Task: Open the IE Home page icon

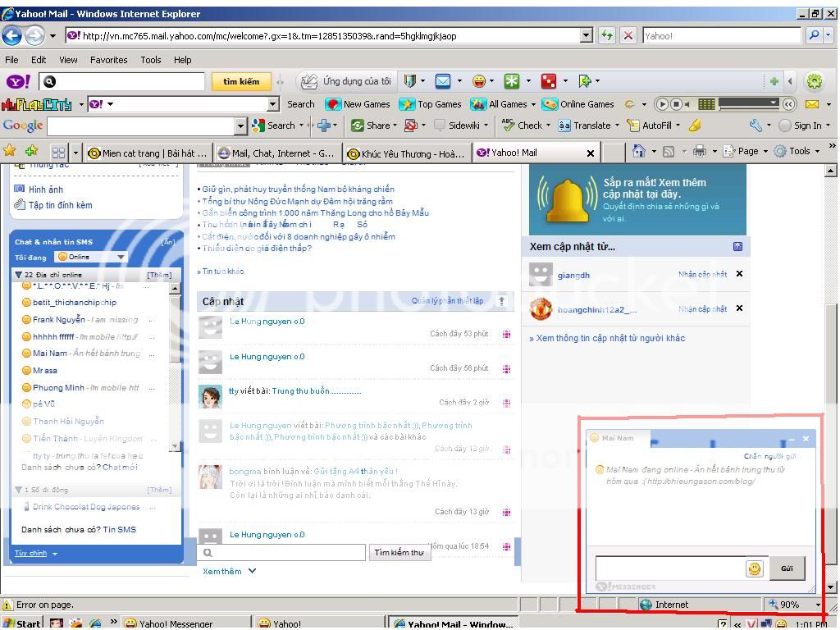Action: tap(639, 152)
